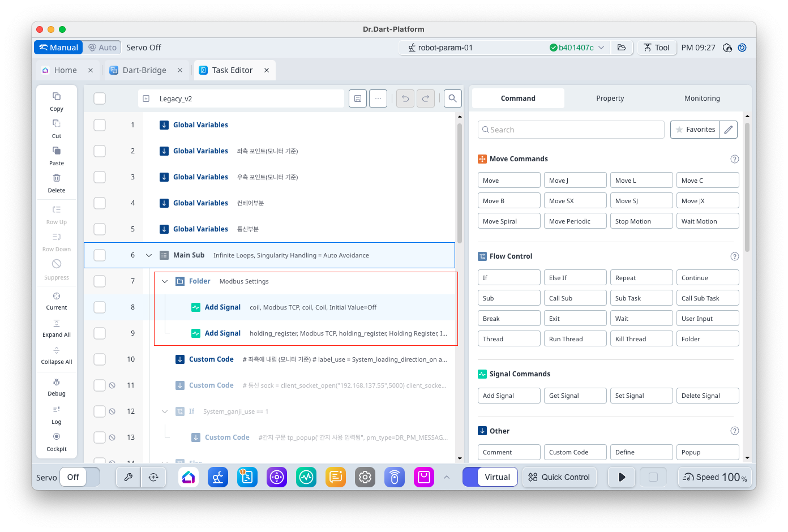Click the search magnifier above task list
Image resolution: width=788 pixels, height=532 pixels.
click(452, 98)
